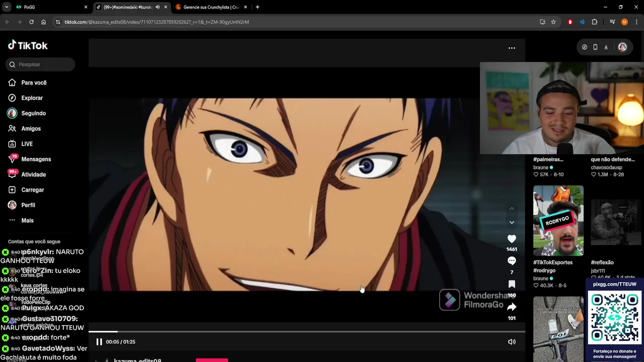Open Chrome's three-dot menu

(x=636, y=22)
